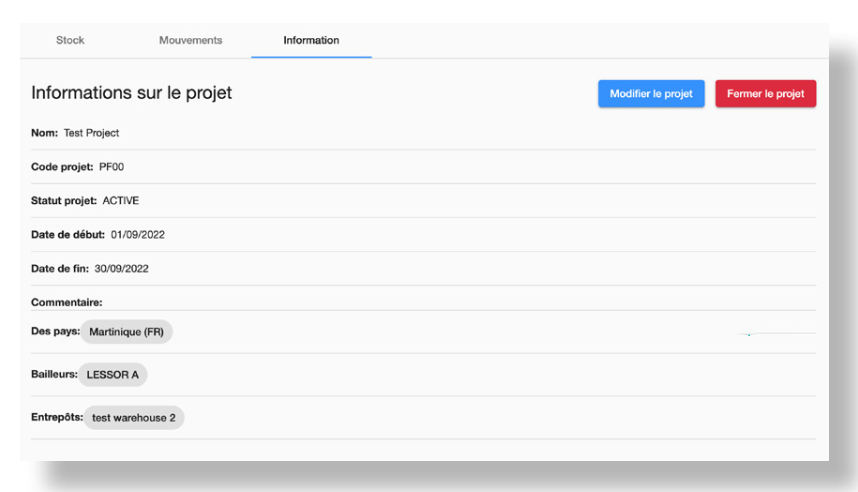Click the Commentaire label

point(67,300)
